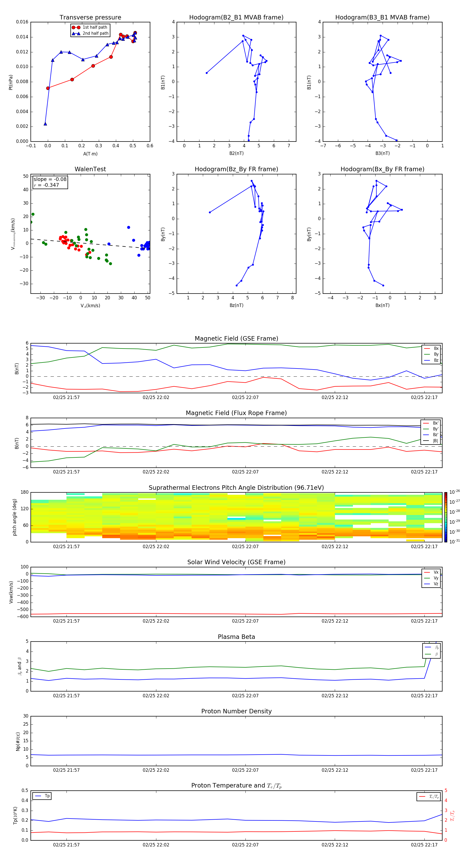Click the 'Vsw(km/s)' axis label
The width and height of the screenshot is (473, 868).
coord(11,592)
